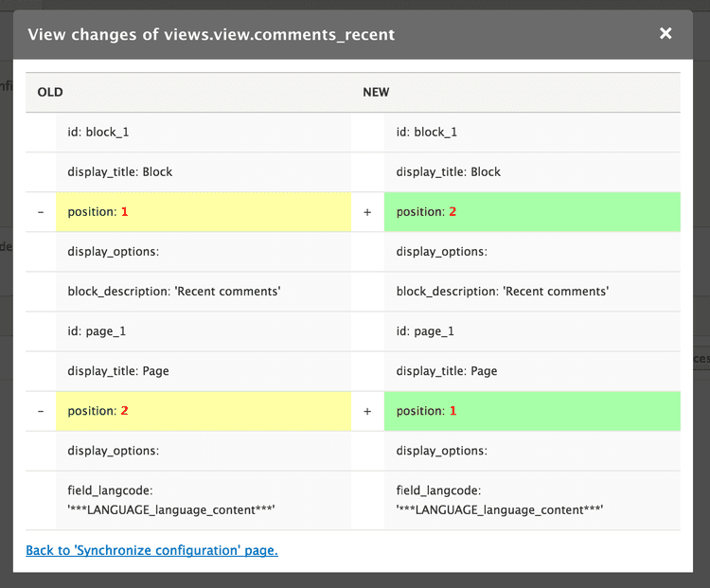Click 'block_description: Recent comments' in NEW column
The width and height of the screenshot is (710, 588).
pos(532,292)
